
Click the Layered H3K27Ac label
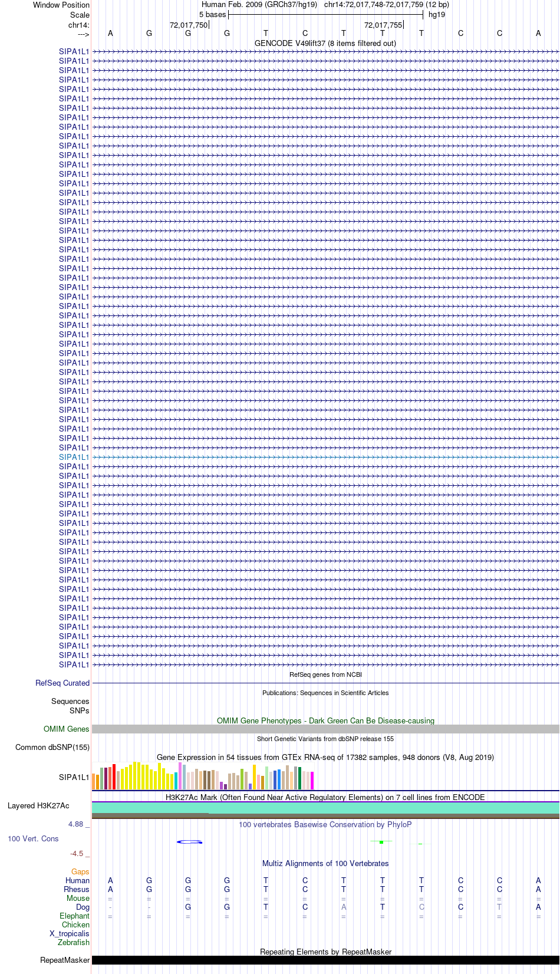(x=38, y=805)
